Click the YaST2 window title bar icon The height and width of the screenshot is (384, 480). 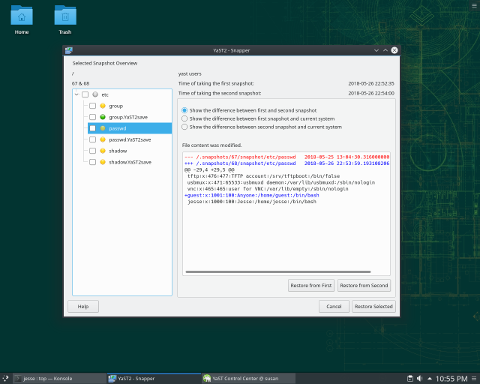click(69, 50)
